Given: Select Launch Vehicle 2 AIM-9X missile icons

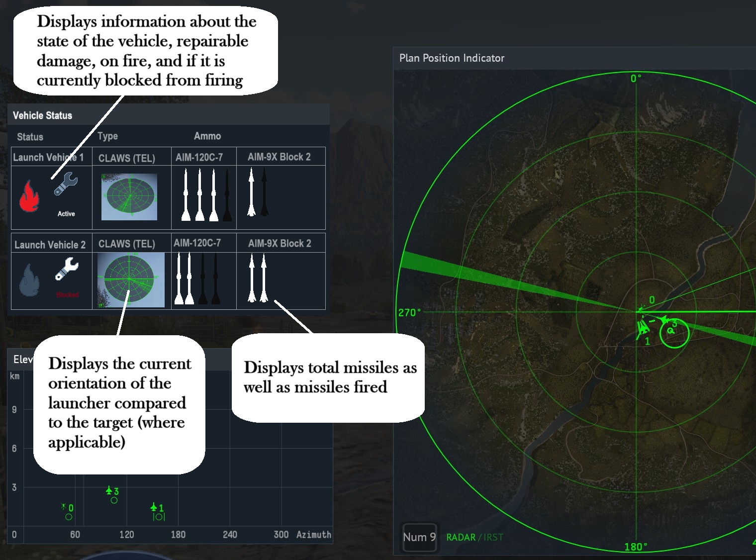Looking at the screenshot, I should [258, 278].
